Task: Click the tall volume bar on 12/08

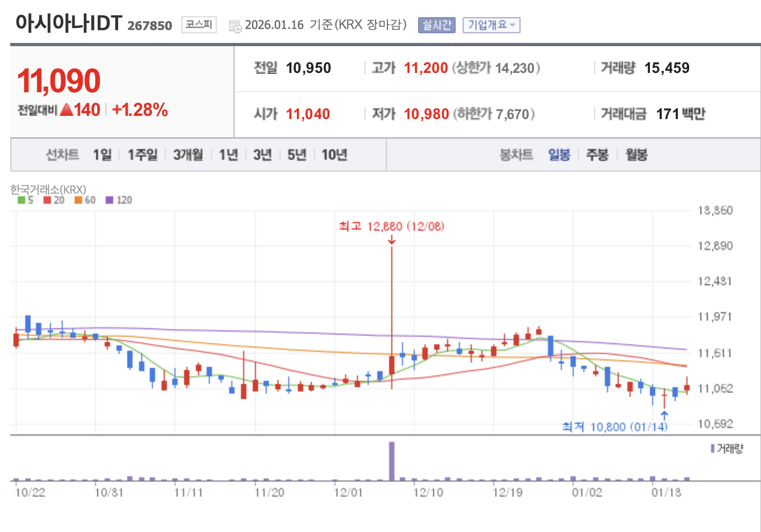Action: (392, 461)
